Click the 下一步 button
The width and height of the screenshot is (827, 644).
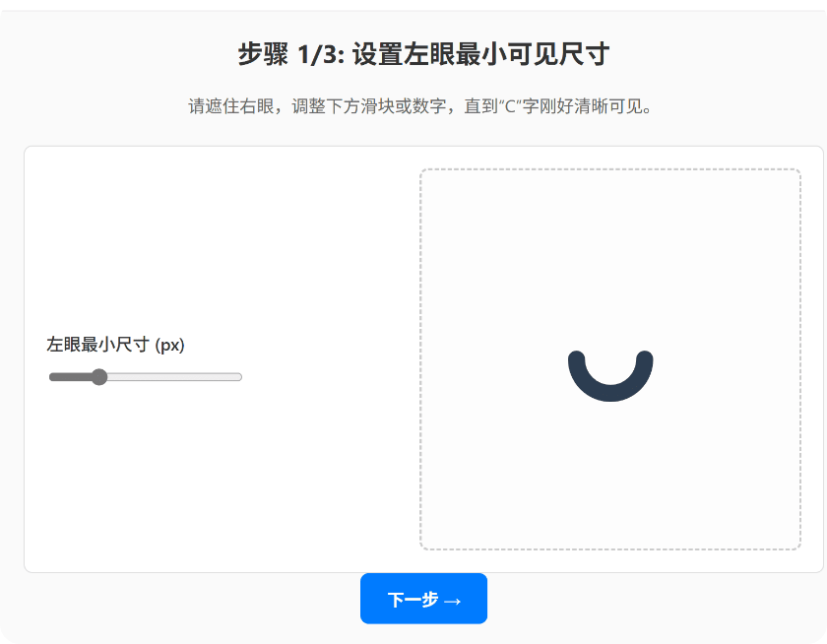[x=423, y=599]
